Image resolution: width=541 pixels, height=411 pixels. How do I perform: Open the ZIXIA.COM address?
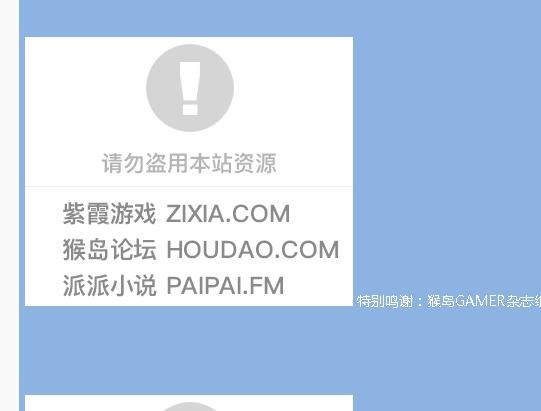(228, 214)
